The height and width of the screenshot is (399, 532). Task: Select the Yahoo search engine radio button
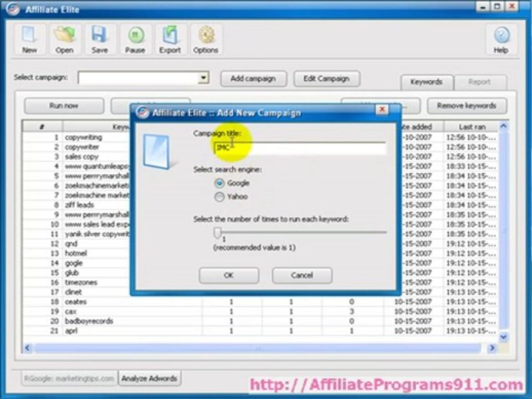point(219,197)
